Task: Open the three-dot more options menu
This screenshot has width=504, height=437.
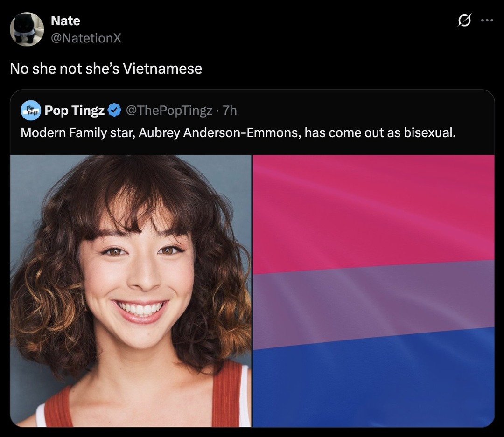Action: point(487,21)
